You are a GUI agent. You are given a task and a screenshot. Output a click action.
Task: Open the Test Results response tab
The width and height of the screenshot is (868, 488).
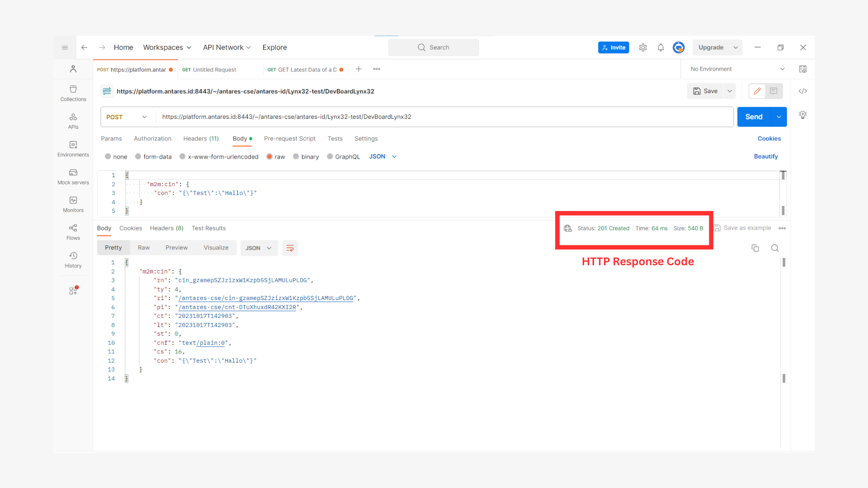[x=208, y=228]
